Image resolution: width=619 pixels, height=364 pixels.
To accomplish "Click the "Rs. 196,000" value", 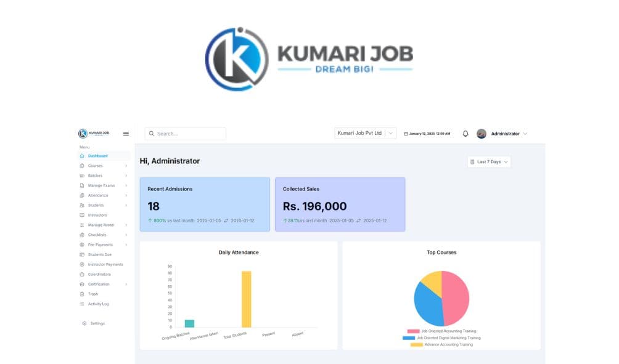I will coord(314,206).
